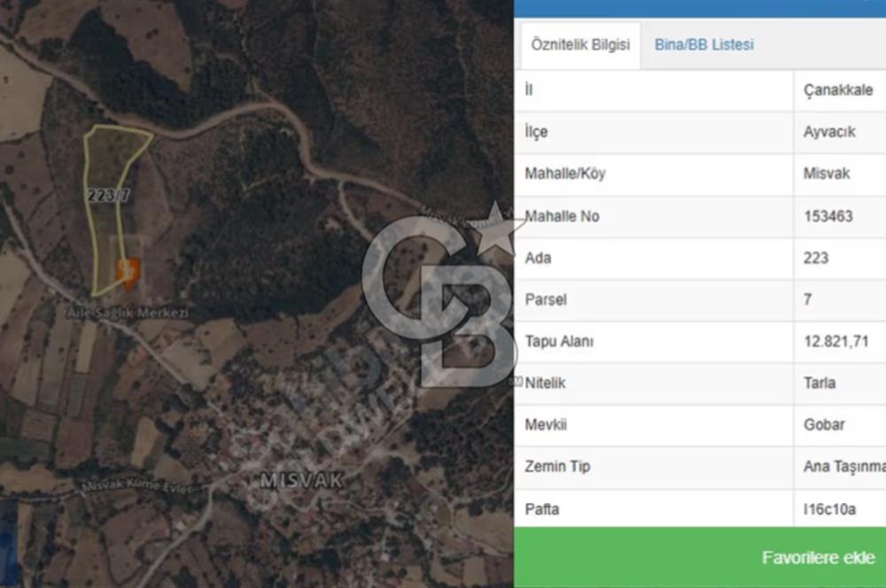Click the Tarla value in Nitelik row

[820, 383]
